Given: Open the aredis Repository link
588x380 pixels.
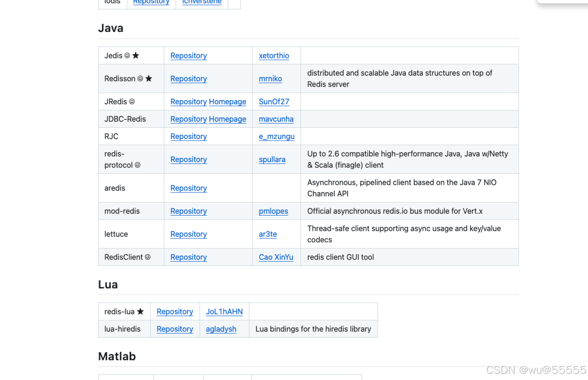Looking at the screenshot, I should (x=188, y=188).
